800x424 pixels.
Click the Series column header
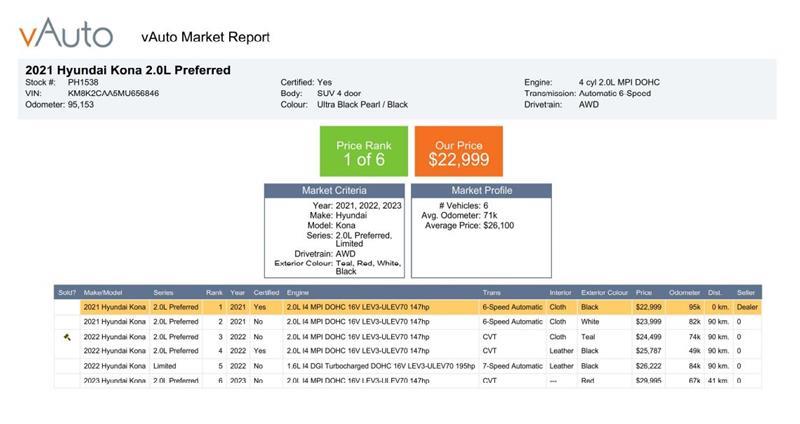point(163,293)
